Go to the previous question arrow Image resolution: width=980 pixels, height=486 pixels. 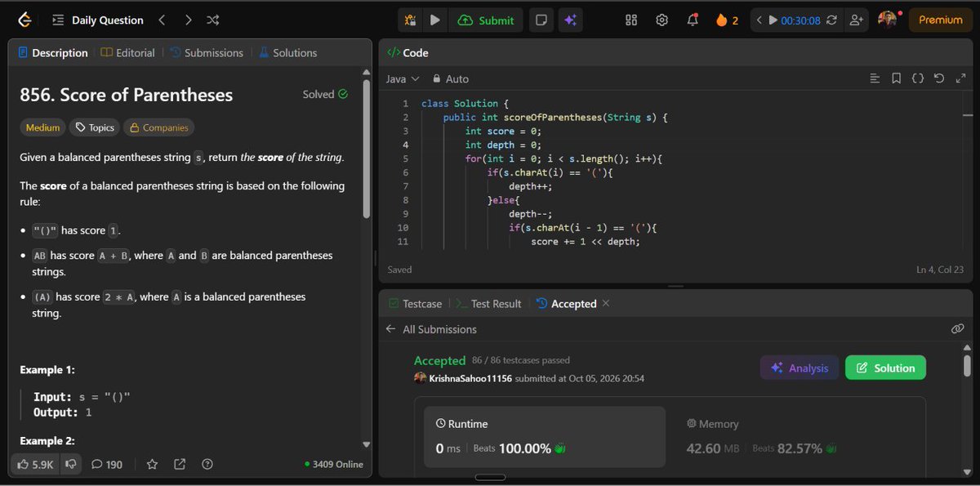162,20
